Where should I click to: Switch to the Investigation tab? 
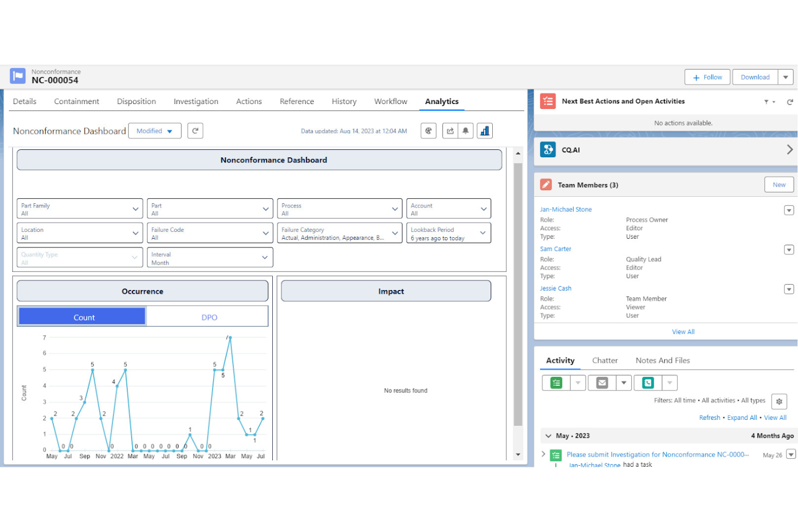pyautogui.click(x=196, y=101)
